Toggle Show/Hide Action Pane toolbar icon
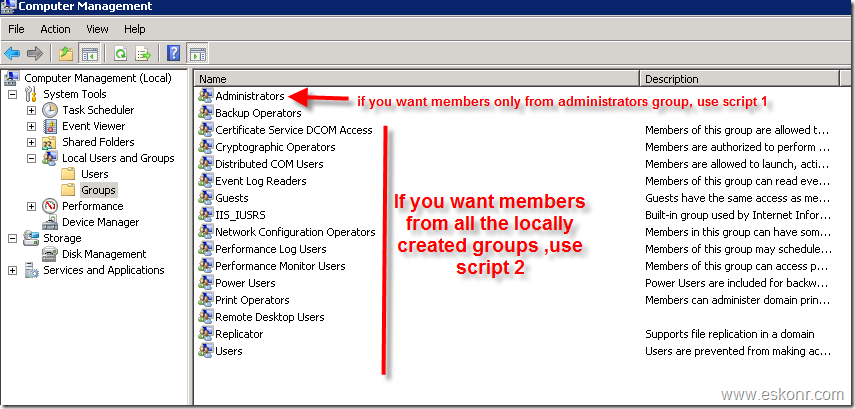The image size is (855, 409). click(197, 53)
